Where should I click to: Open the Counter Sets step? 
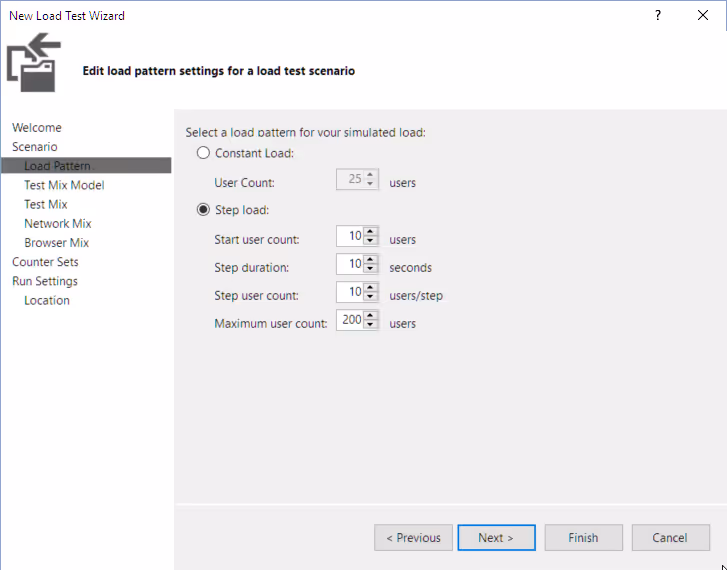click(x=45, y=262)
